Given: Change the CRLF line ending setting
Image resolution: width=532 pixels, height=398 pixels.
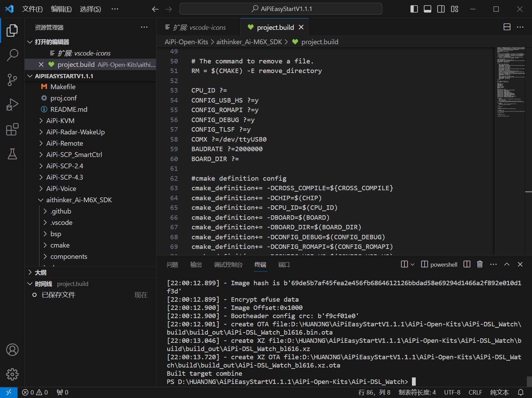Looking at the screenshot, I should point(475,393).
